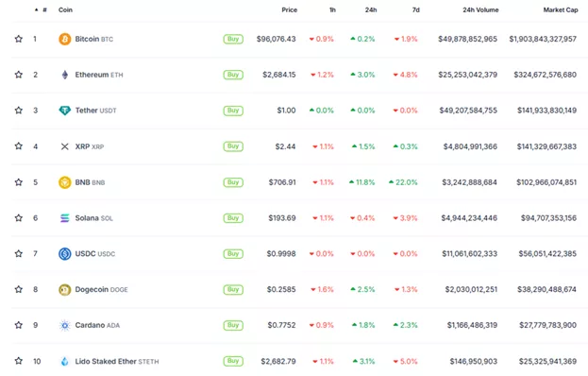Click the Tether coin logo

tap(65, 111)
